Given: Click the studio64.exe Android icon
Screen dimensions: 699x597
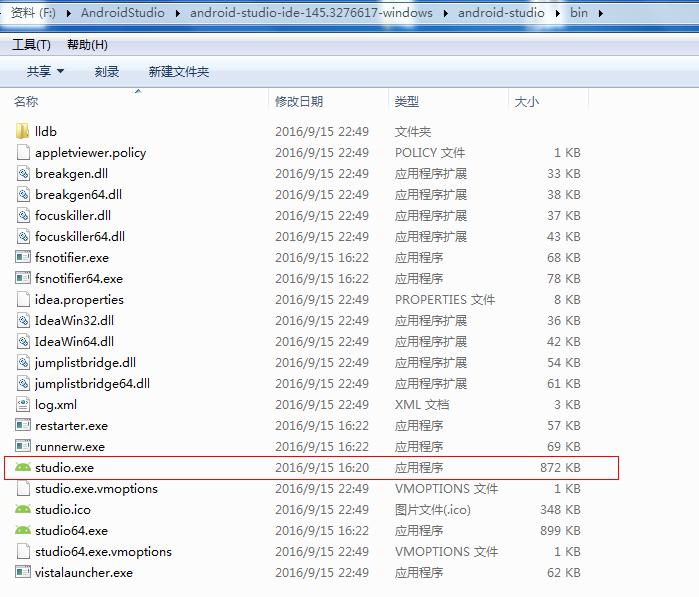Looking at the screenshot, I should pos(23,530).
